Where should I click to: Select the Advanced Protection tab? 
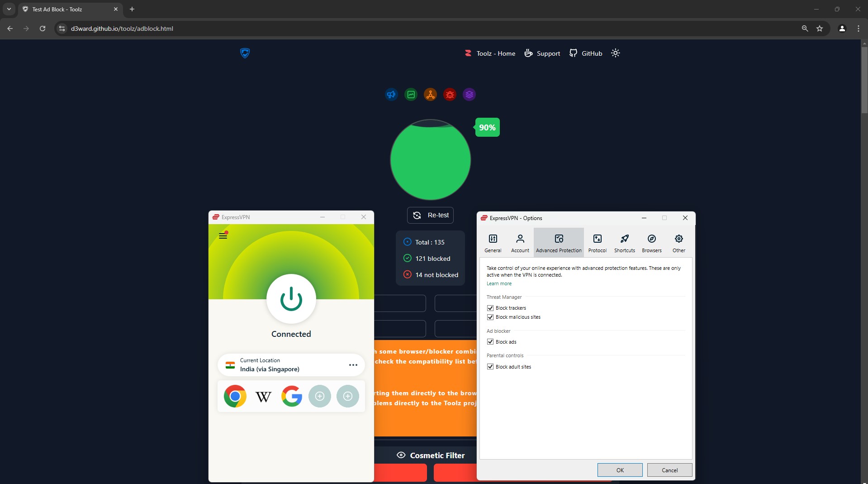click(x=559, y=243)
